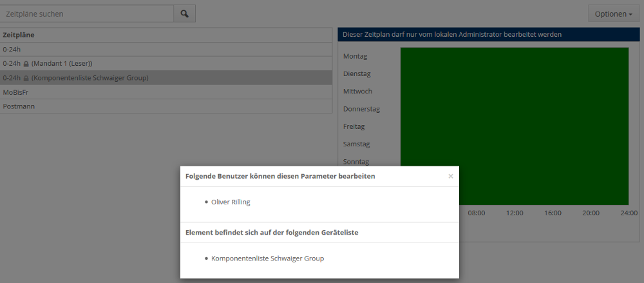Click the blue administrator notice banner
Image resolution: width=644 pixels, height=283 pixels.
(488, 34)
